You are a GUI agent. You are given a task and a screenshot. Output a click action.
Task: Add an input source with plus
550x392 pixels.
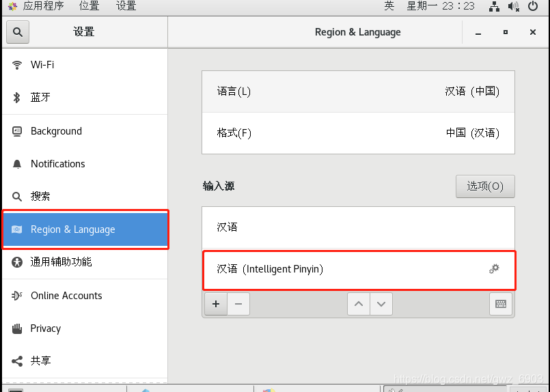(x=216, y=304)
